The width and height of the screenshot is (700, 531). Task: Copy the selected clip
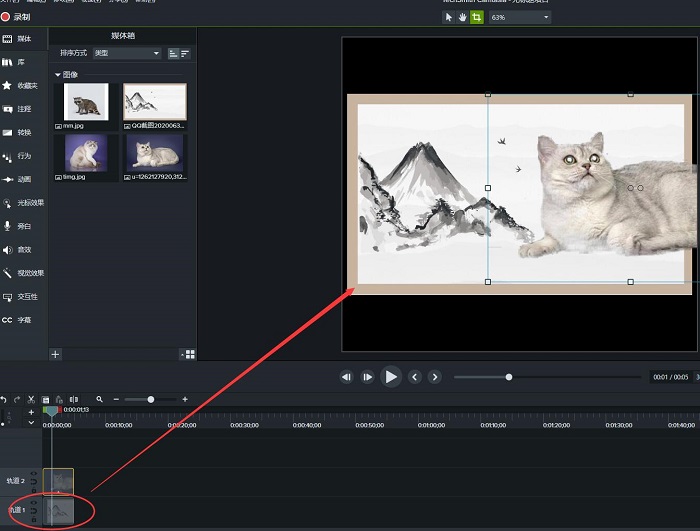[x=46, y=399]
